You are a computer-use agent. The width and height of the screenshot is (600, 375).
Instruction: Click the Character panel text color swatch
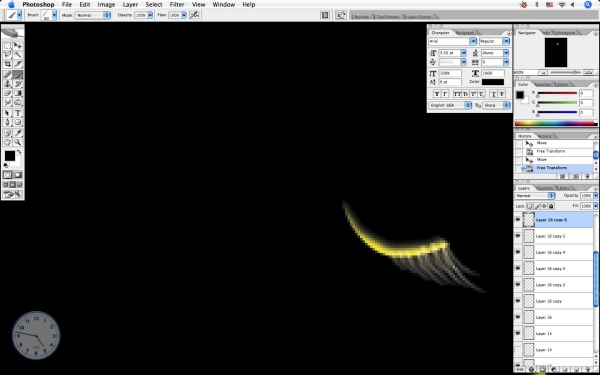(x=493, y=82)
